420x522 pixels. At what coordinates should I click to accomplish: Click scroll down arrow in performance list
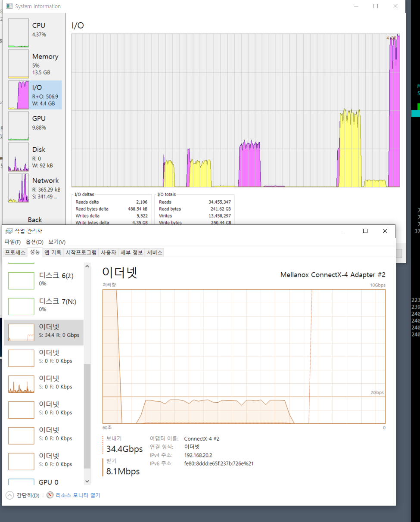point(87,481)
